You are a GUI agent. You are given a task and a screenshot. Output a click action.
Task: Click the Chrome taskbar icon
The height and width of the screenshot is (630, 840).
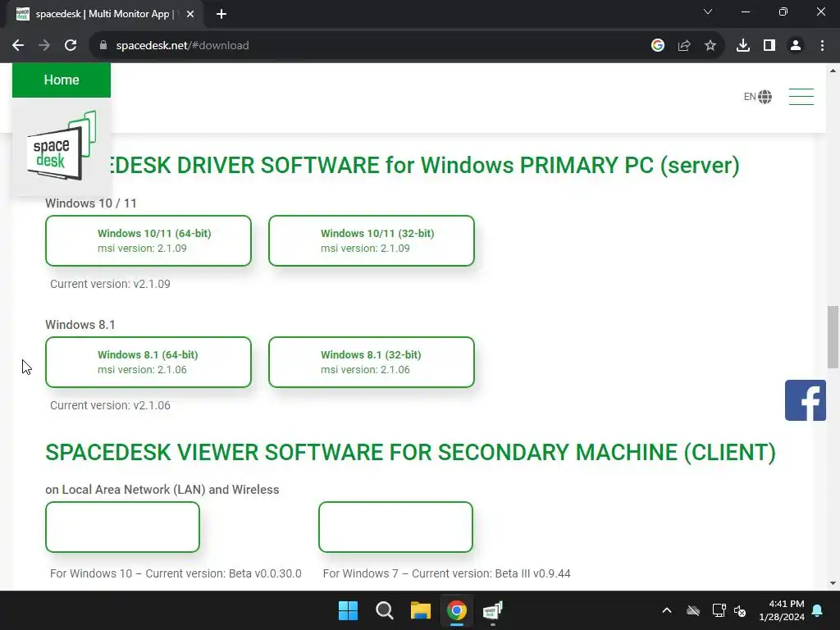click(456, 610)
